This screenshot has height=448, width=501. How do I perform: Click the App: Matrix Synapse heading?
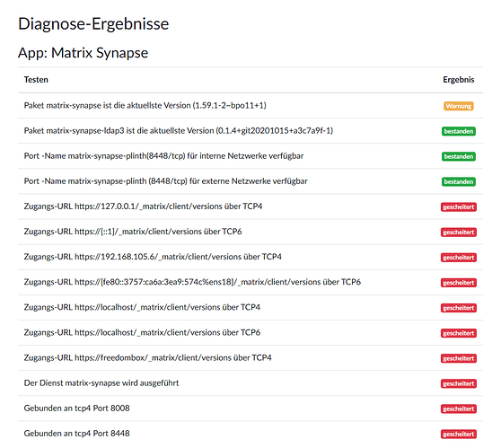pos(83,53)
